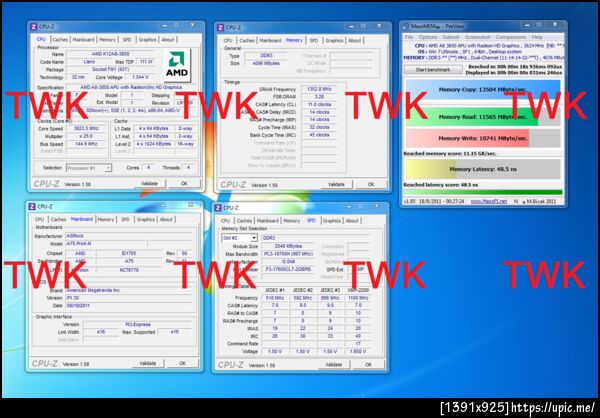The width and height of the screenshot is (600, 418).
Task: Click the memory Size value 4096 MBytes
Action: point(266,64)
